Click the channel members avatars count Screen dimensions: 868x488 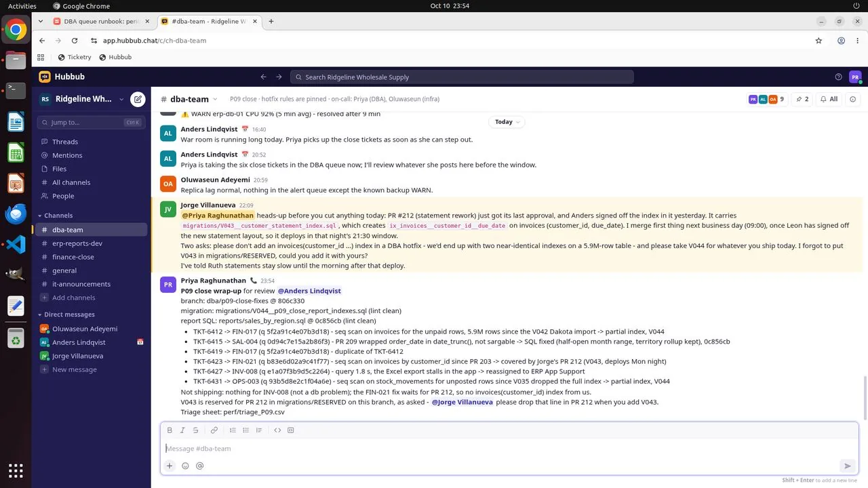click(x=767, y=99)
